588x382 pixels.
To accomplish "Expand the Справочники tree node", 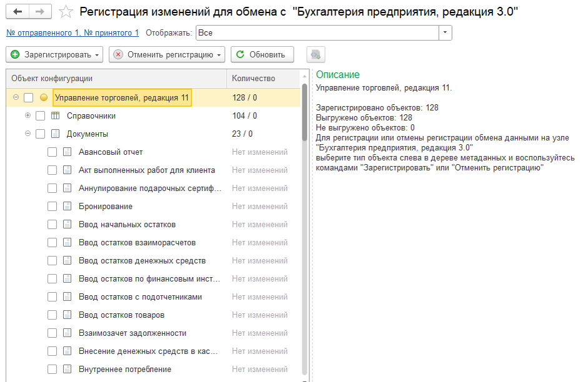I will pyautogui.click(x=27, y=115).
